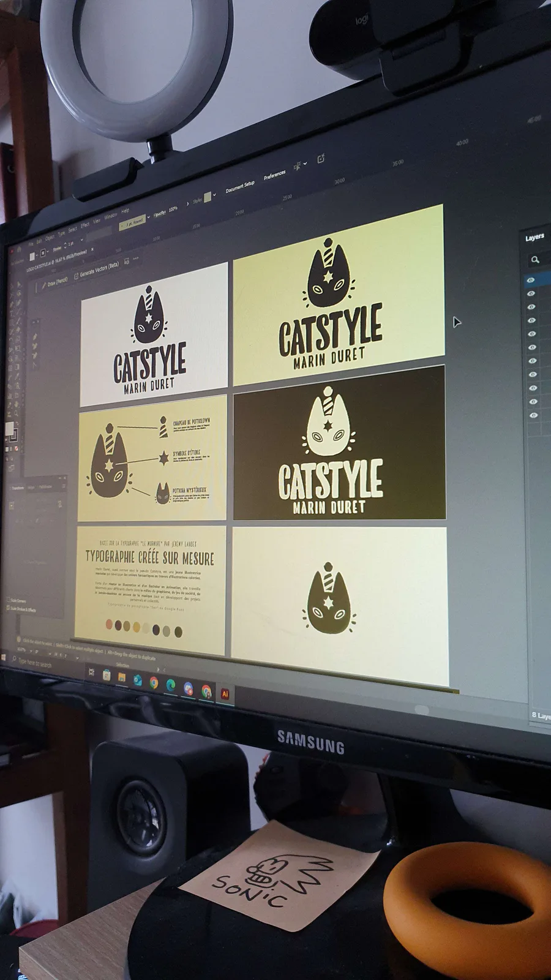Select the CHAPEAU DE POTHCLOWN label
Image resolution: width=551 pixels, height=980 pixels.
(x=191, y=422)
